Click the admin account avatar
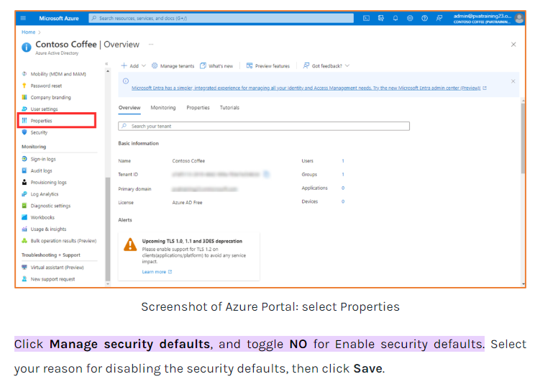The height and width of the screenshot is (392, 540). [519, 18]
